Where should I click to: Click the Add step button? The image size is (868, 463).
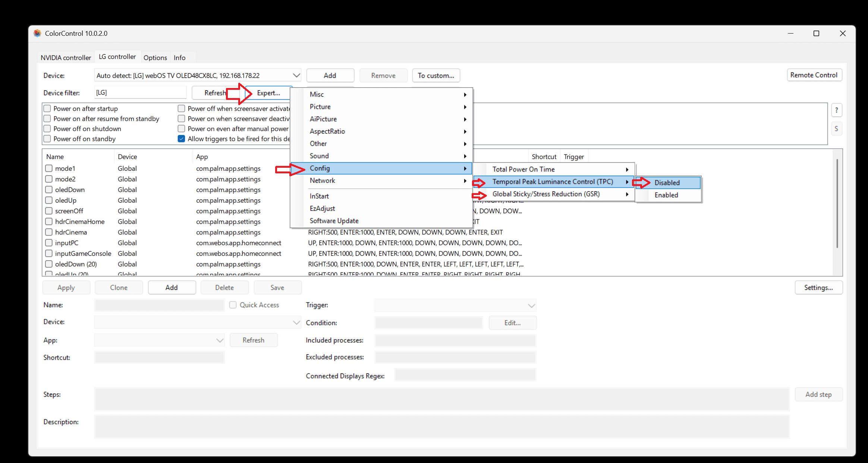tap(818, 394)
